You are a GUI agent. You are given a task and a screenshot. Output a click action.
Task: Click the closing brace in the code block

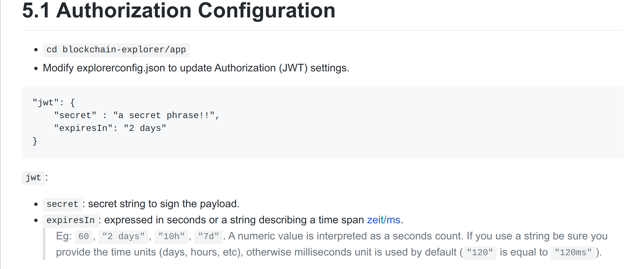click(x=35, y=141)
